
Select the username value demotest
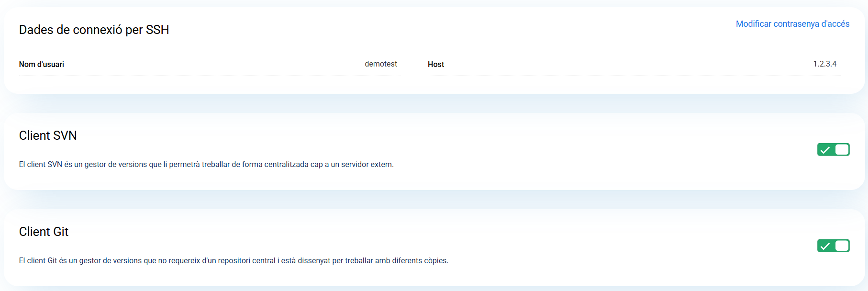tap(380, 64)
